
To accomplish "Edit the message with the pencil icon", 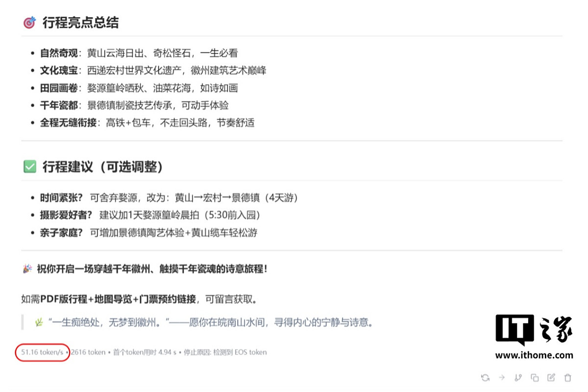I will pos(551,377).
